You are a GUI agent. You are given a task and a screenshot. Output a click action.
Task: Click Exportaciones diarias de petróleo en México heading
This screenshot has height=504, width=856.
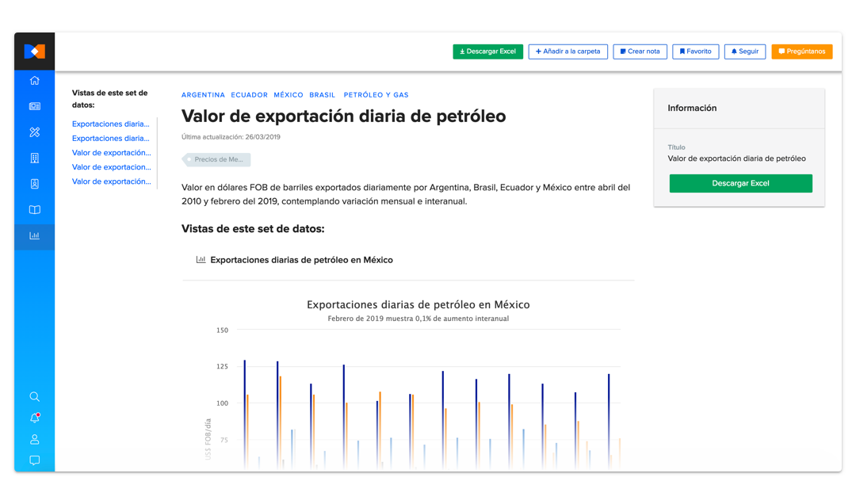tap(301, 260)
